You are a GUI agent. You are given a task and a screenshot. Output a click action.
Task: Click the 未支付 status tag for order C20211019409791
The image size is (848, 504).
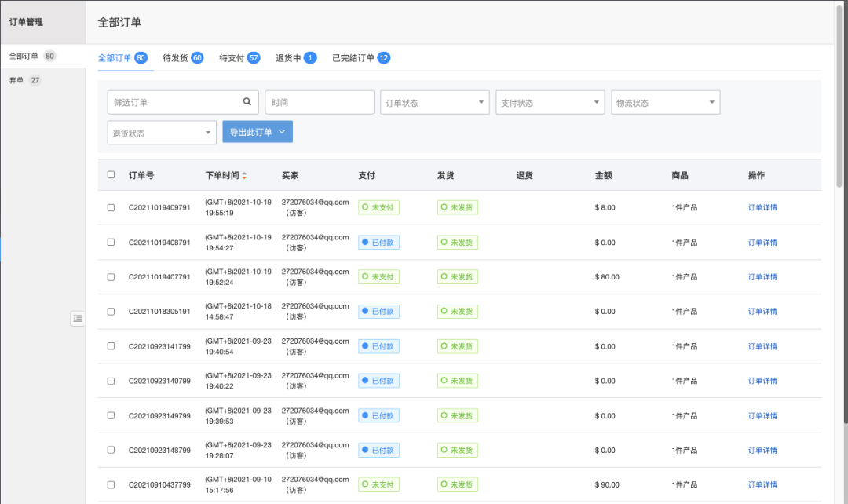click(378, 207)
